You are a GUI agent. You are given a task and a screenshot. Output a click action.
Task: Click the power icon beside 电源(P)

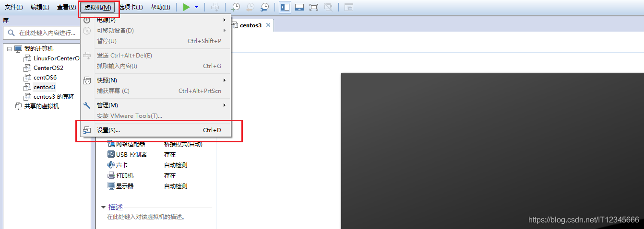87,20
